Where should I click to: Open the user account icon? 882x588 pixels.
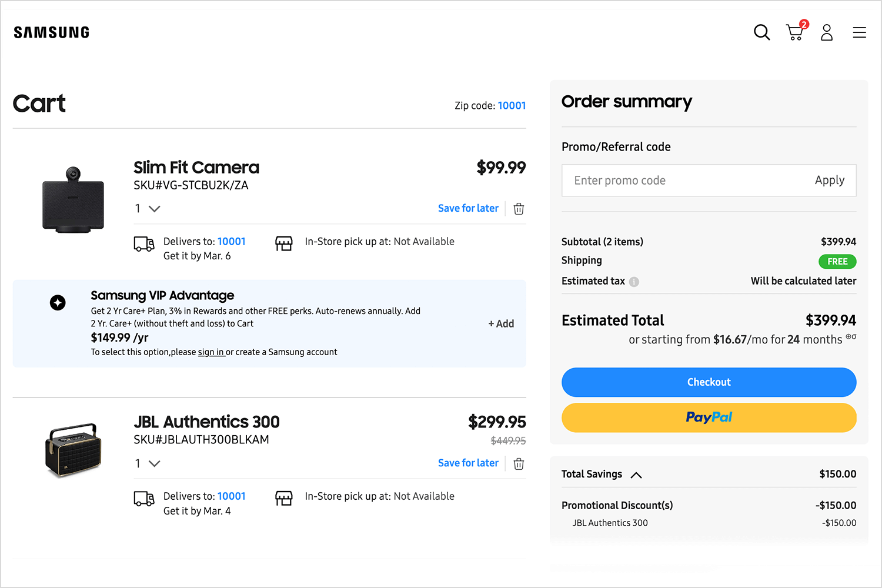pos(827,32)
